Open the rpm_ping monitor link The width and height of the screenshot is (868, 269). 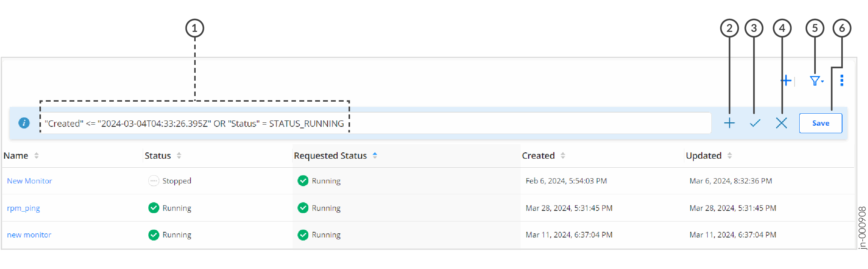23,207
